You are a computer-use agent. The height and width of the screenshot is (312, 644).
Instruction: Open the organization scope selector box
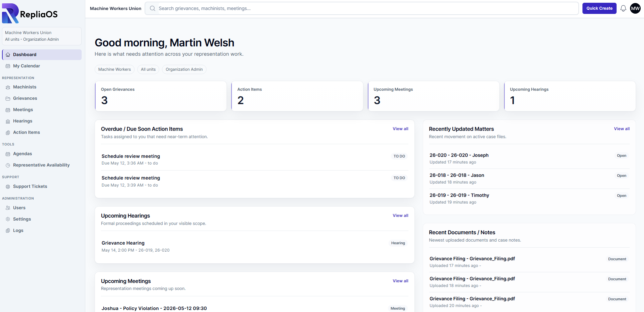(x=42, y=36)
